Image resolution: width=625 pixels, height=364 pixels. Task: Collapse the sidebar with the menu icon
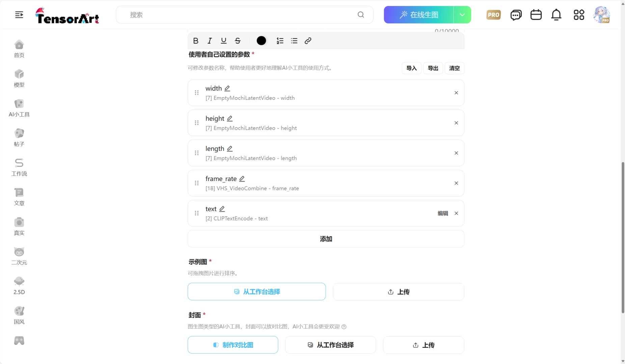(19, 15)
